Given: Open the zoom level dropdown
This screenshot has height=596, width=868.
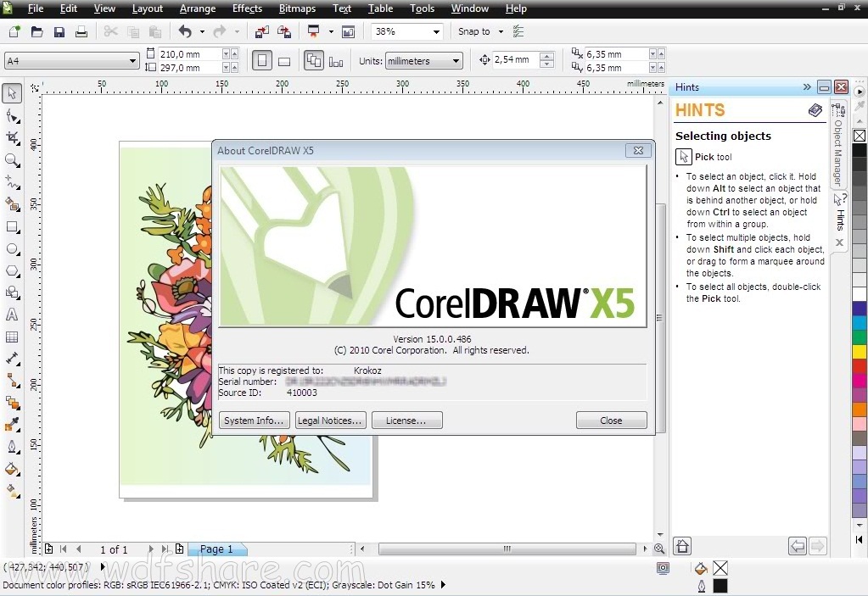Looking at the screenshot, I should 436,32.
